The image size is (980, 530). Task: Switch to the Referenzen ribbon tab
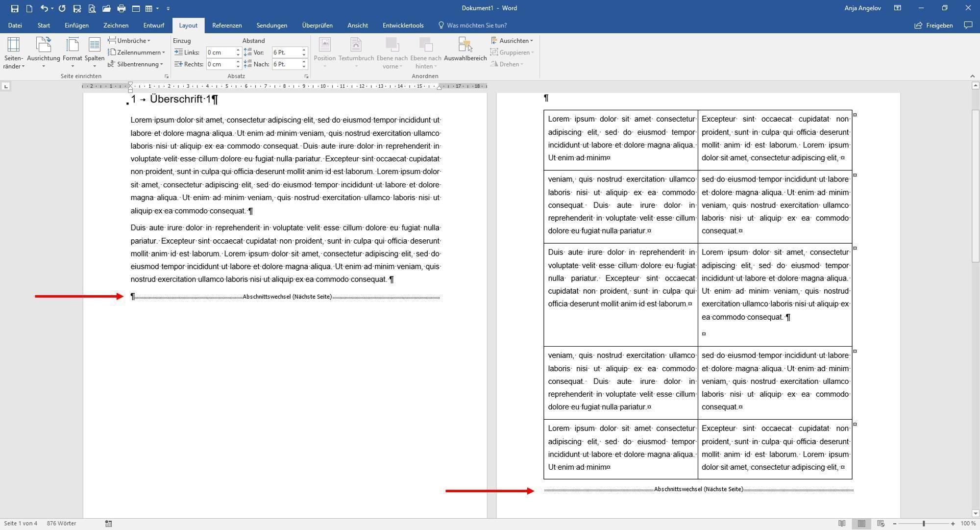tap(227, 25)
